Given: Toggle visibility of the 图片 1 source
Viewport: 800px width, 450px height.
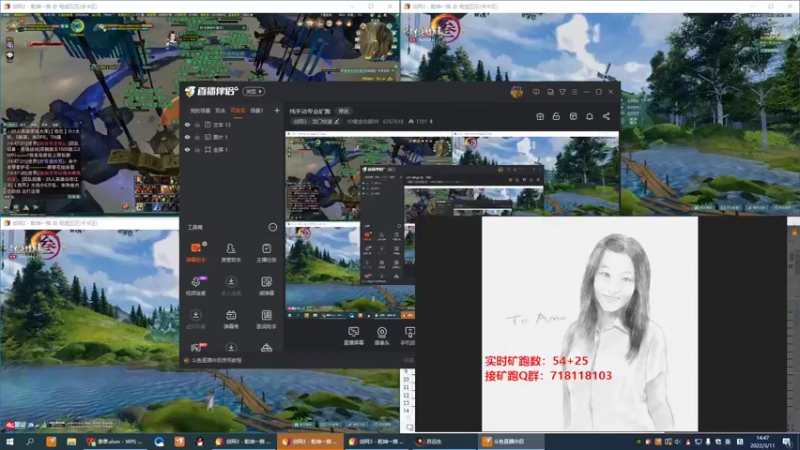Looking at the screenshot, I should pyautogui.click(x=187, y=137).
